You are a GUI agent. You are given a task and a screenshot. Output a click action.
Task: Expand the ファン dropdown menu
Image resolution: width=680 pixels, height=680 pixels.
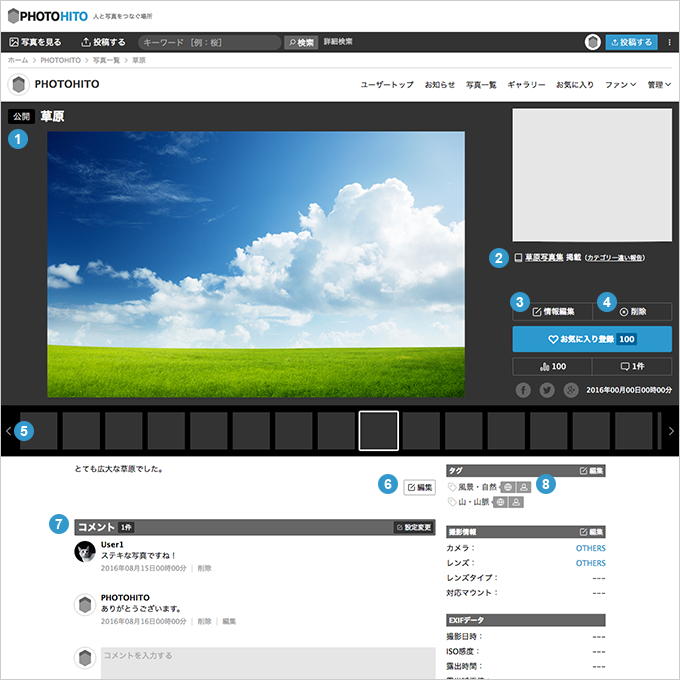pyautogui.click(x=620, y=85)
